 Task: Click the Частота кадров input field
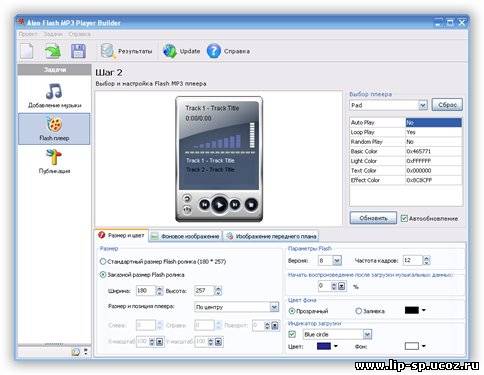coord(413,260)
